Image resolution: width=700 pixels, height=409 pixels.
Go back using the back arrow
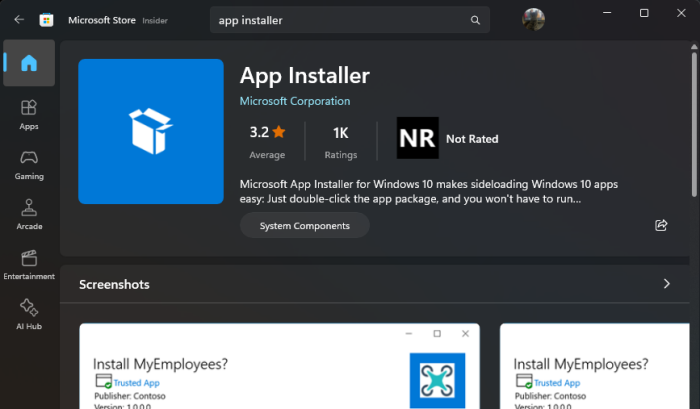(19, 19)
